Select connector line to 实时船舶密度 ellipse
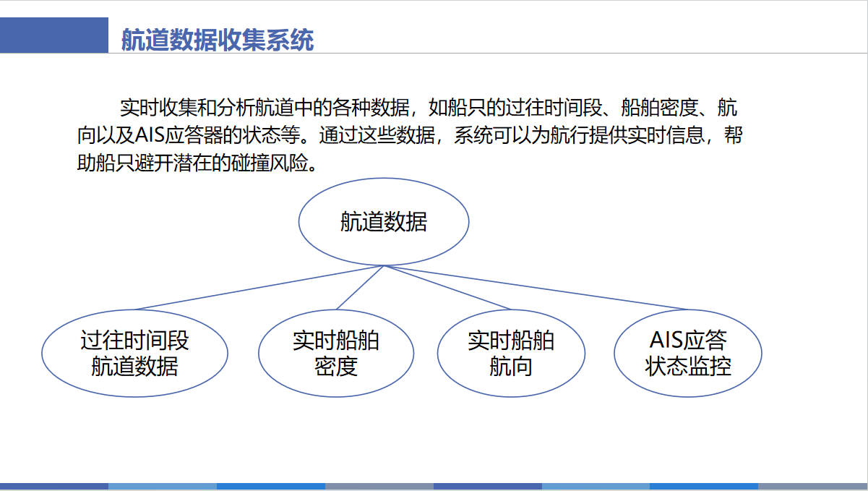This screenshot has width=868, height=491. [x=360, y=289]
